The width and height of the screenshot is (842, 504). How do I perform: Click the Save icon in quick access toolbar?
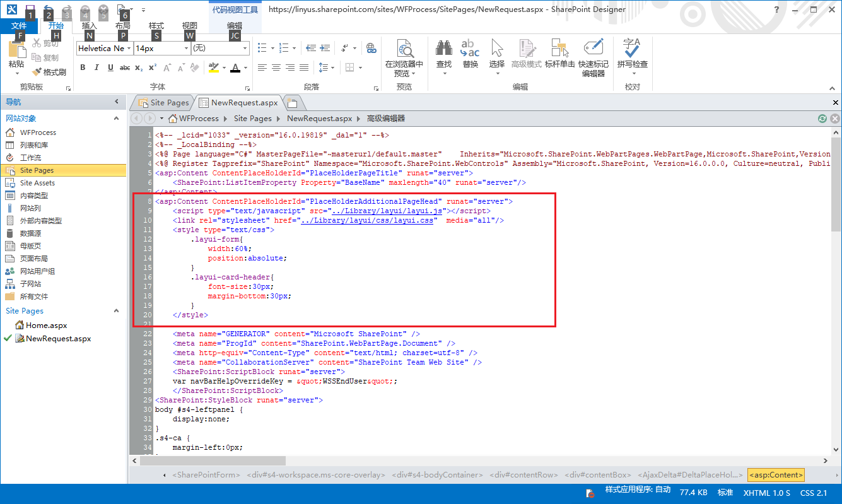point(30,9)
